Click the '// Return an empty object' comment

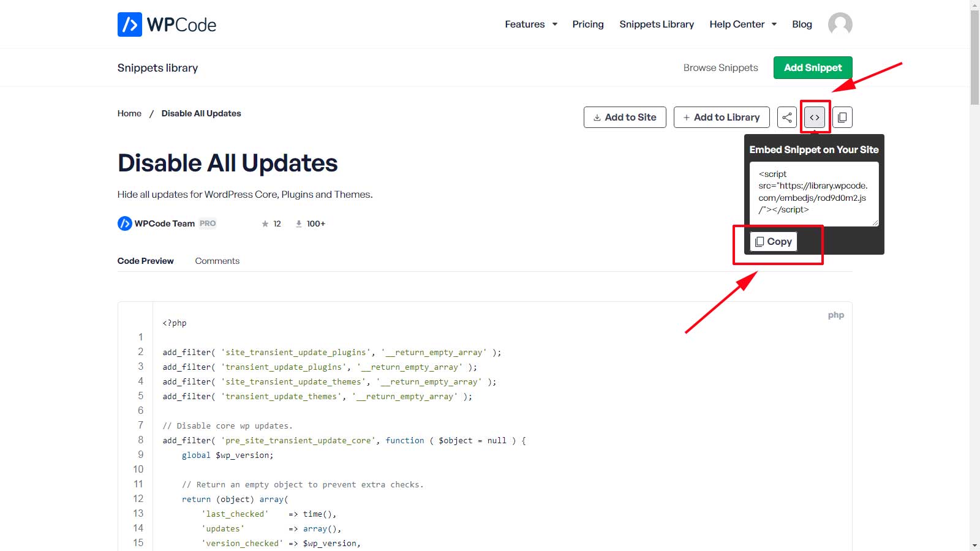[x=303, y=485]
